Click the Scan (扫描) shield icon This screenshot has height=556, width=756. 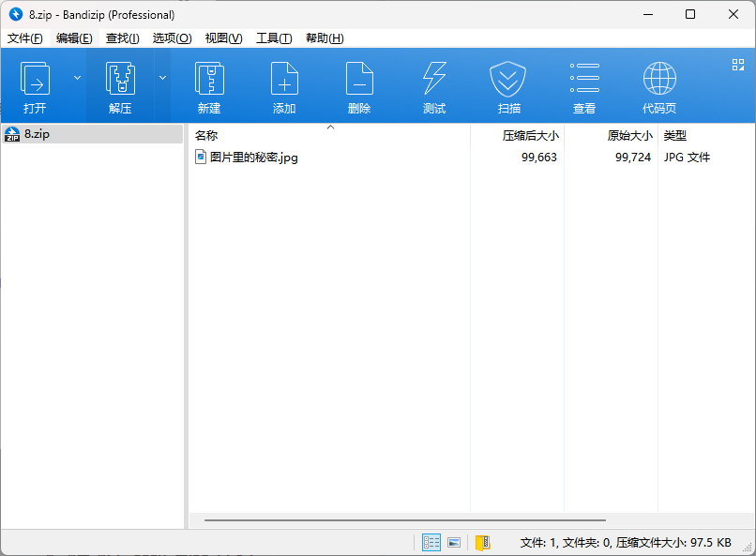click(508, 79)
